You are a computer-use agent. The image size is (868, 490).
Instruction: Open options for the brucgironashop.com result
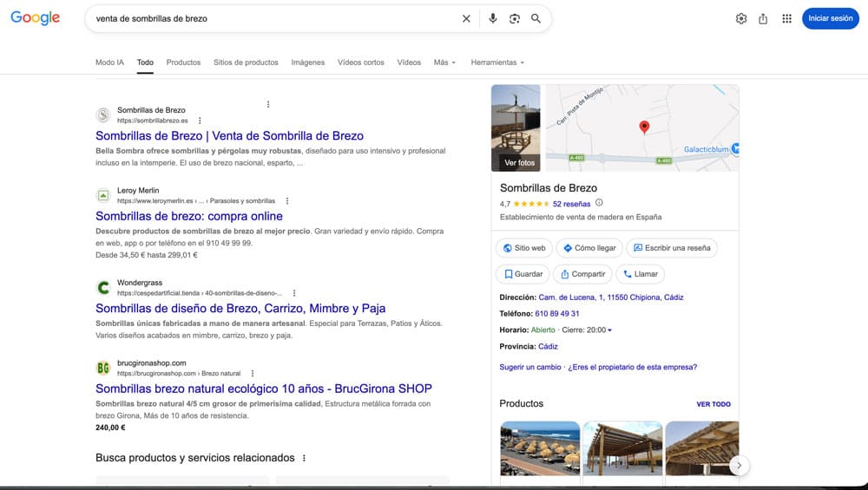(253, 373)
